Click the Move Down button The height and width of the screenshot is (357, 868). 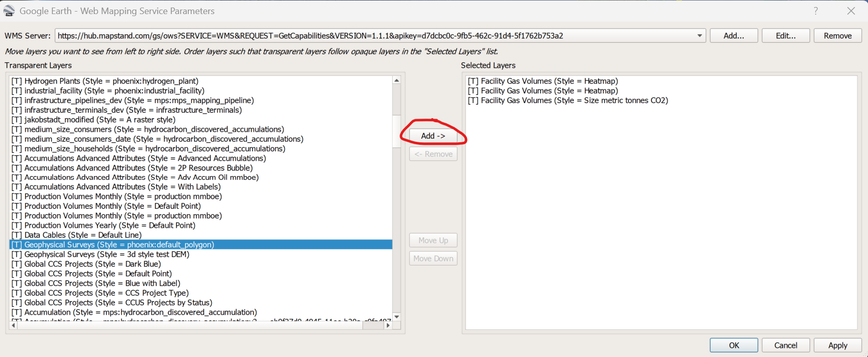pos(433,258)
